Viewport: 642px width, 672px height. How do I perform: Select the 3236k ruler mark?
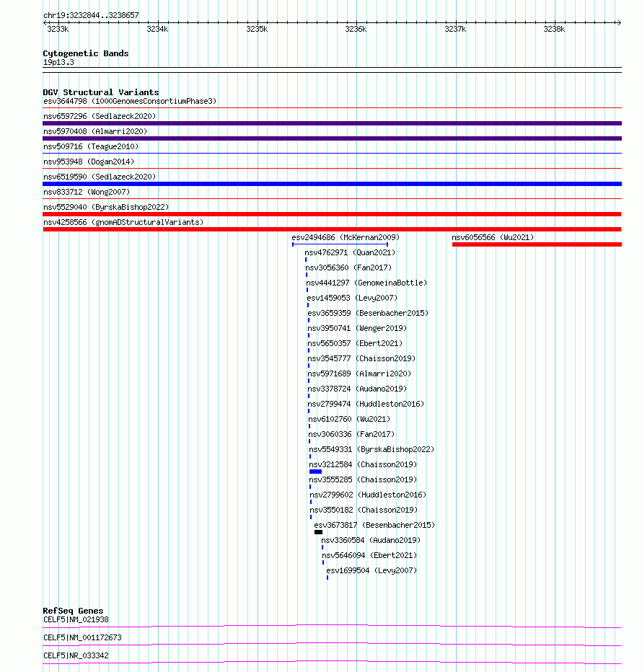point(356,29)
